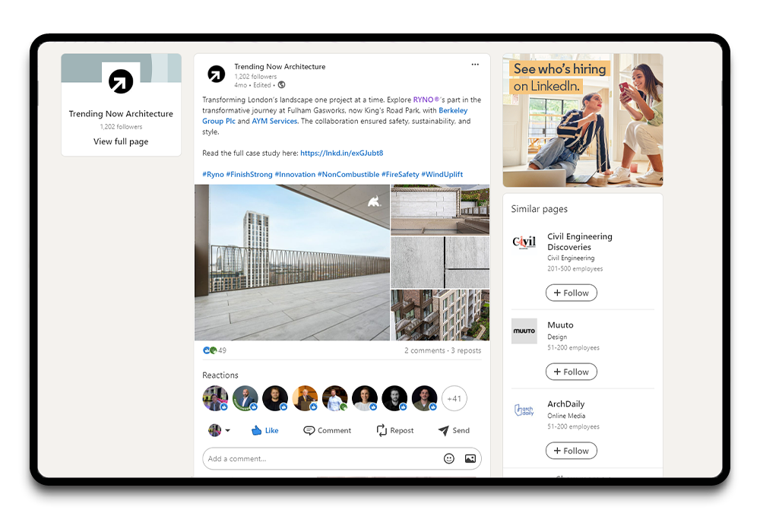Click the ArchDaily logo
Viewport: 760px width, 532px height.
tap(524, 410)
